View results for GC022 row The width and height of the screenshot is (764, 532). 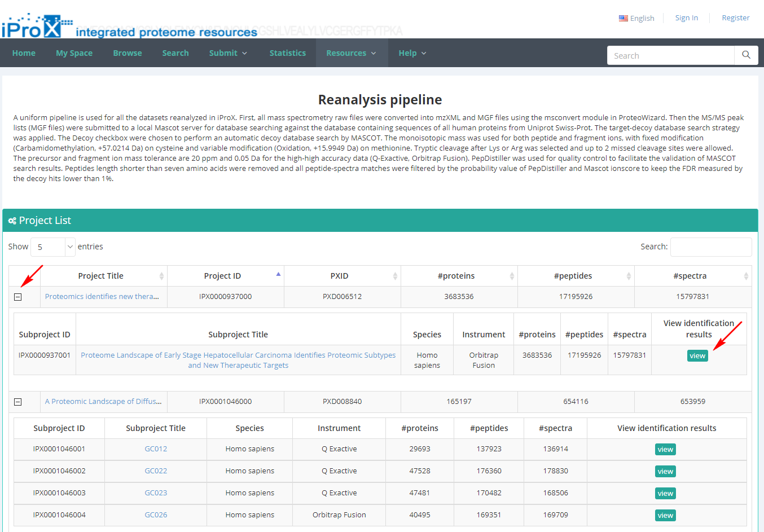[665, 472]
